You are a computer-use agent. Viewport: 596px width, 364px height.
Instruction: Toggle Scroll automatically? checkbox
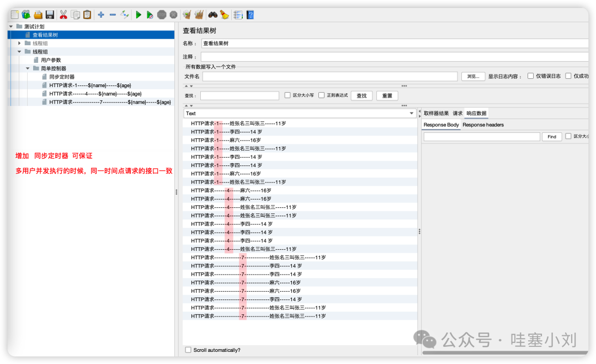[188, 350]
